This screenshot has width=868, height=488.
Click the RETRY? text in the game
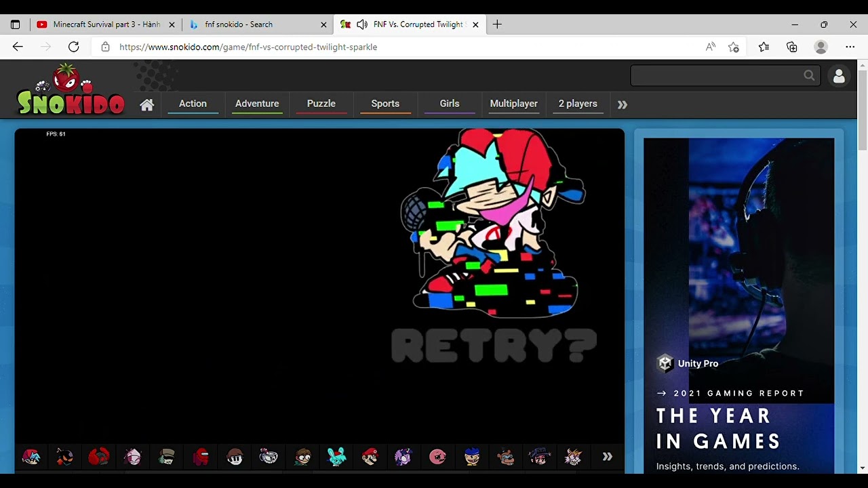(x=494, y=346)
